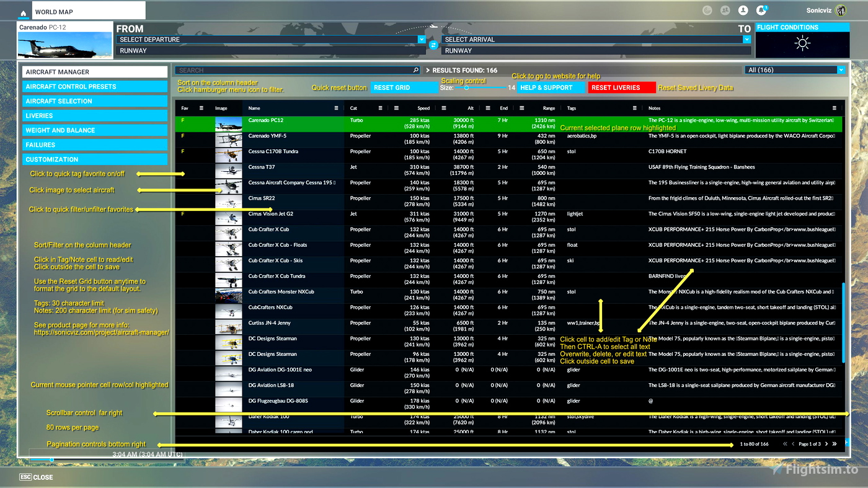Select Cirrus SR22 by its thumbnail image
Screen dimensions: 868x488
tap(228, 202)
